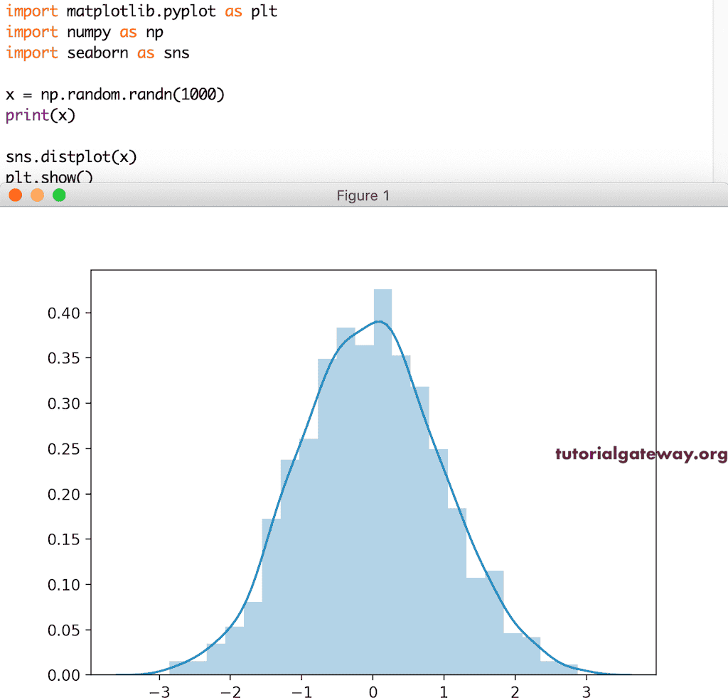Click the Figure 1 title bar text

pos(363,195)
